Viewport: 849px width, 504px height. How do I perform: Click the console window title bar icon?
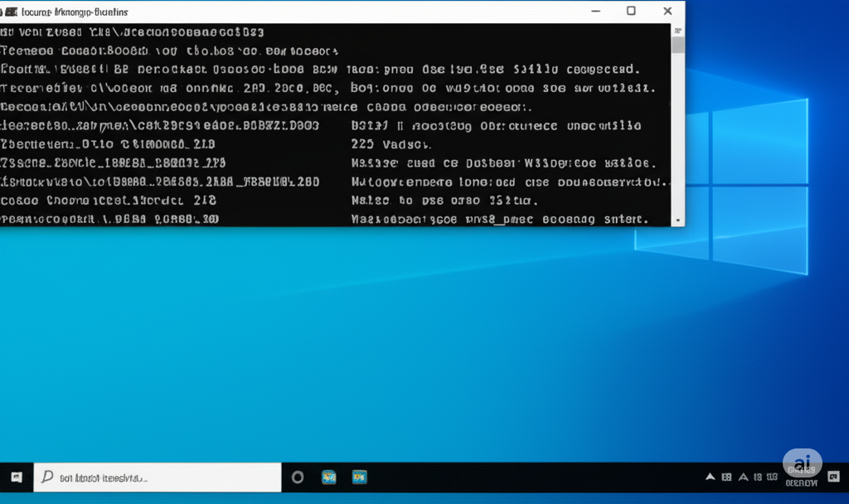11,12
